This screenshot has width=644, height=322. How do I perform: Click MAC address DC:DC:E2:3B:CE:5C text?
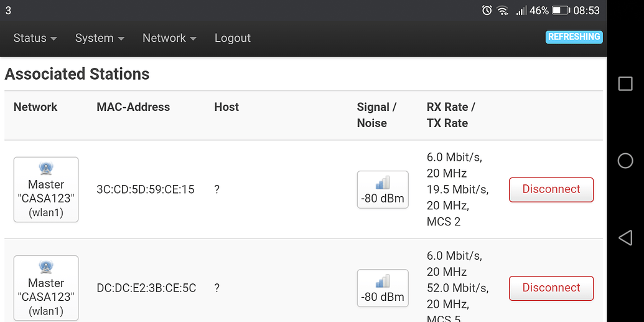(146, 288)
